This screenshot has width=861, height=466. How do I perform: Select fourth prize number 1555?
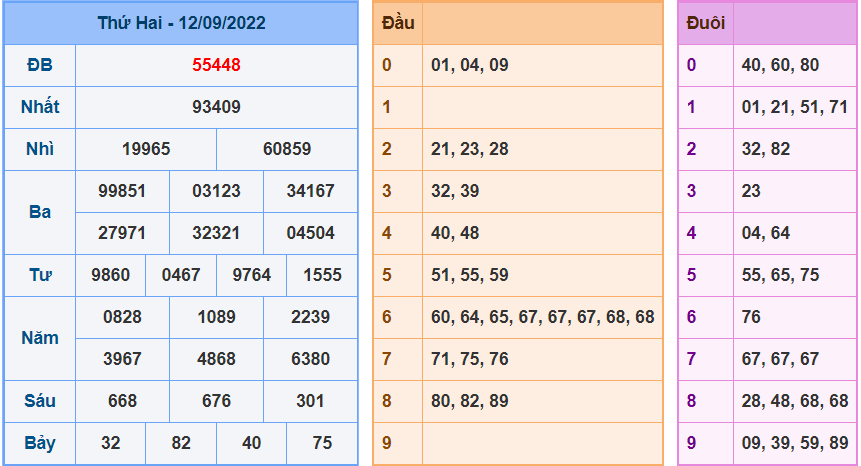click(322, 275)
